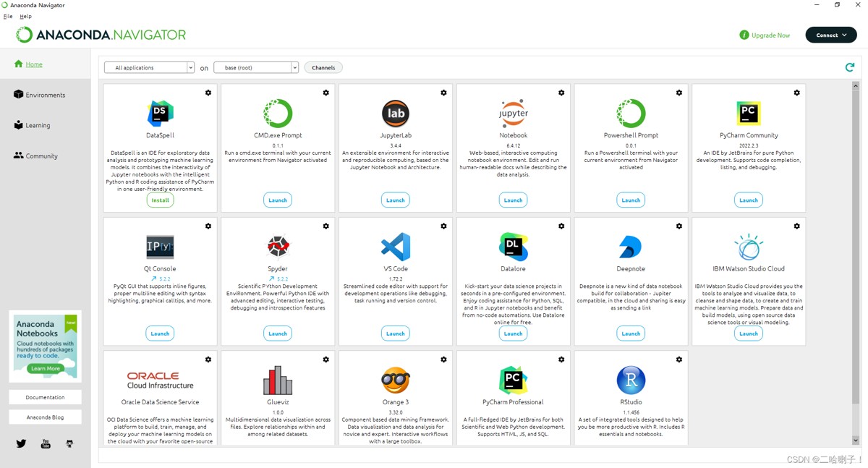Image resolution: width=868 pixels, height=468 pixels.
Task: Launch JupyterLab
Action: [396, 200]
